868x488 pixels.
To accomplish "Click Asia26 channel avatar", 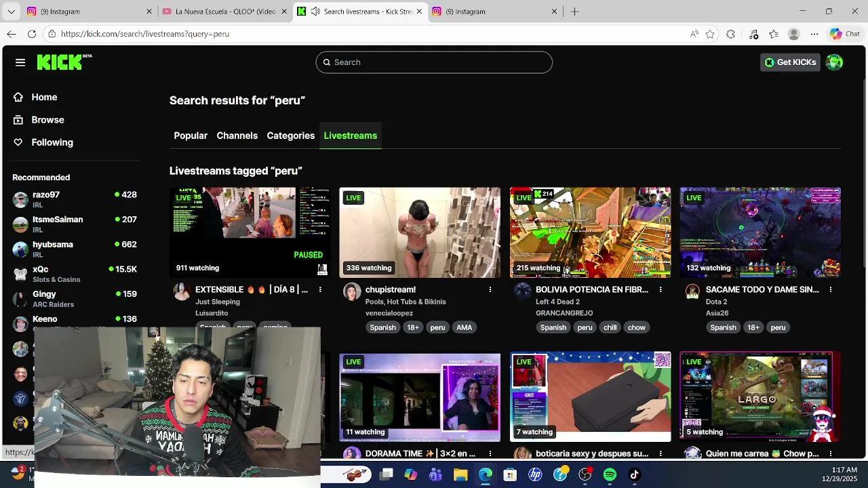I will tap(692, 292).
